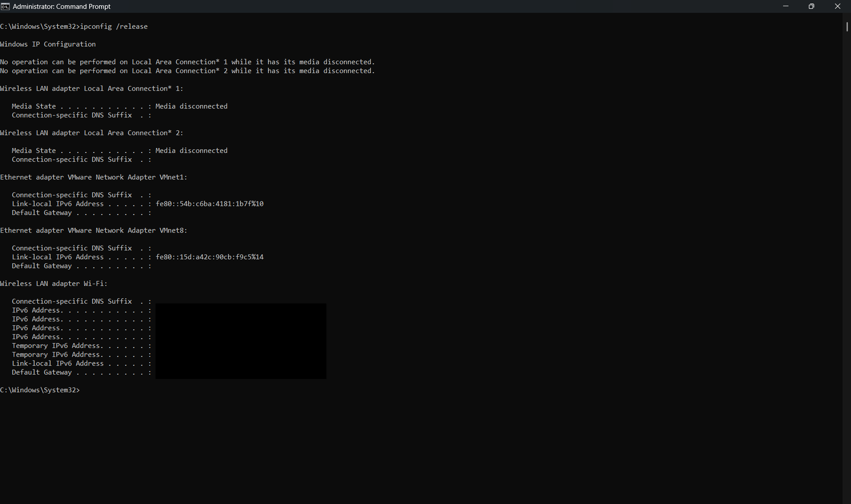
Task: Click 'Wireless LAN adapter Local Area Connection* 1:' header
Action: pos(92,89)
